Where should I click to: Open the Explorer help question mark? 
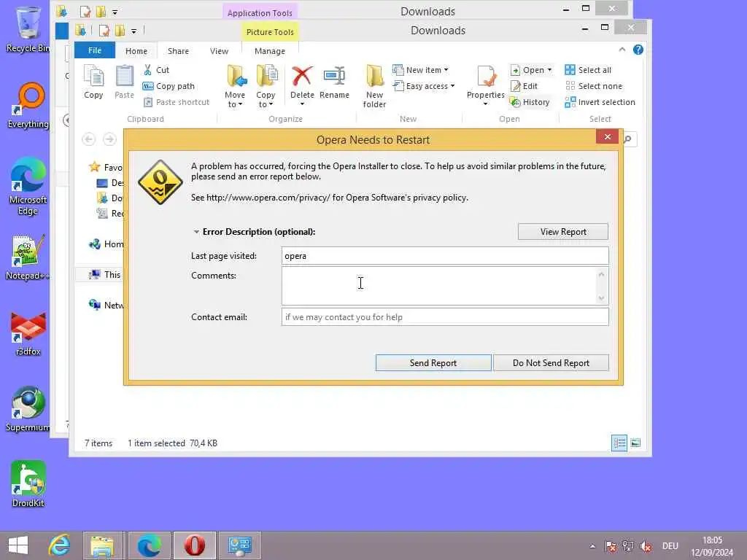[638, 50]
